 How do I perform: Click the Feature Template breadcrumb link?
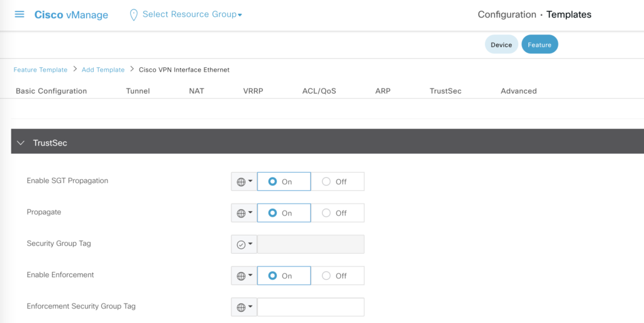pyautogui.click(x=40, y=70)
